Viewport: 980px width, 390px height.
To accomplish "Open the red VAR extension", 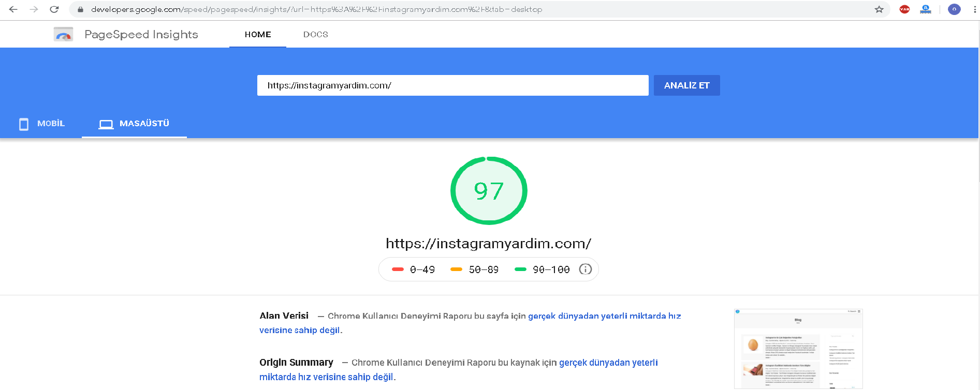I will [904, 9].
